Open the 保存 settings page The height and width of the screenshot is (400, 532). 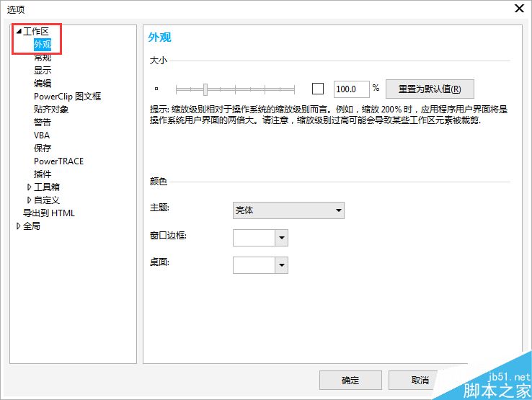point(43,148)
